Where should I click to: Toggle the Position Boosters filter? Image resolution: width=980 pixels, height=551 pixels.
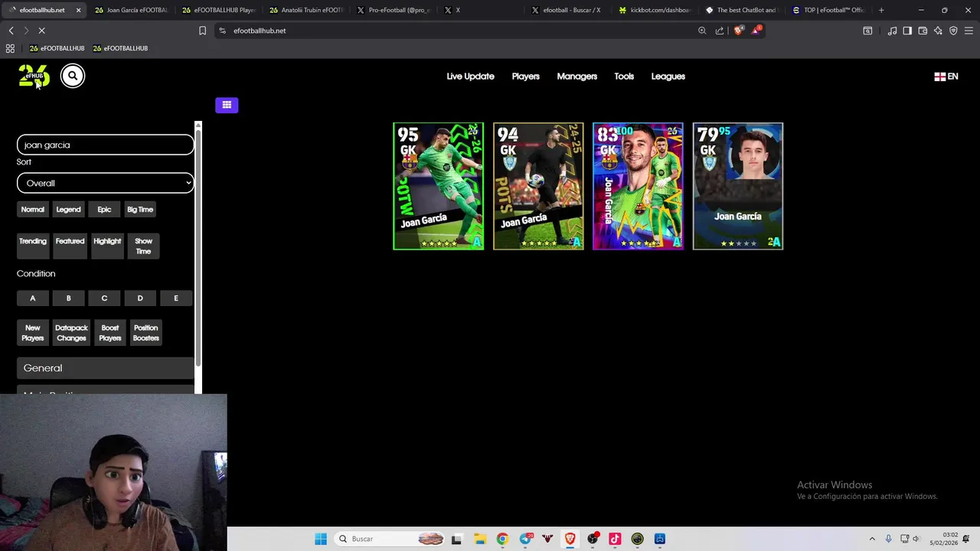coord(146,333)
